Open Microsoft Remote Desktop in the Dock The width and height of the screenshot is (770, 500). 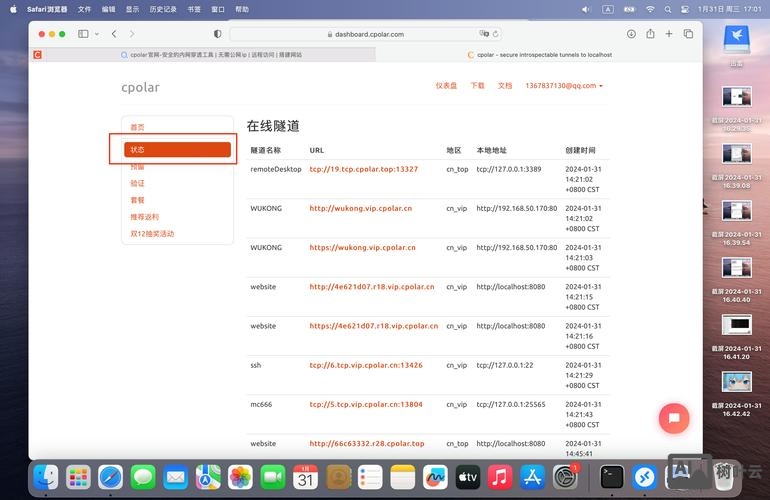click(644, 477)
